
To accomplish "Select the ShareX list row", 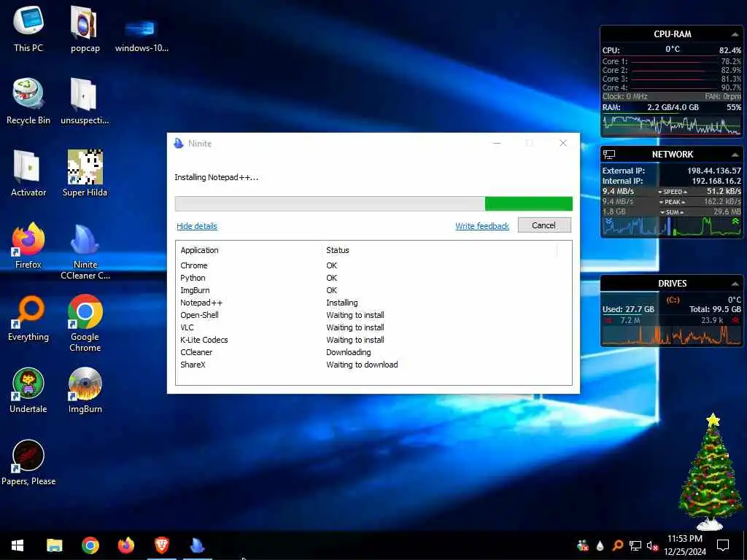I will coord(373,365).
